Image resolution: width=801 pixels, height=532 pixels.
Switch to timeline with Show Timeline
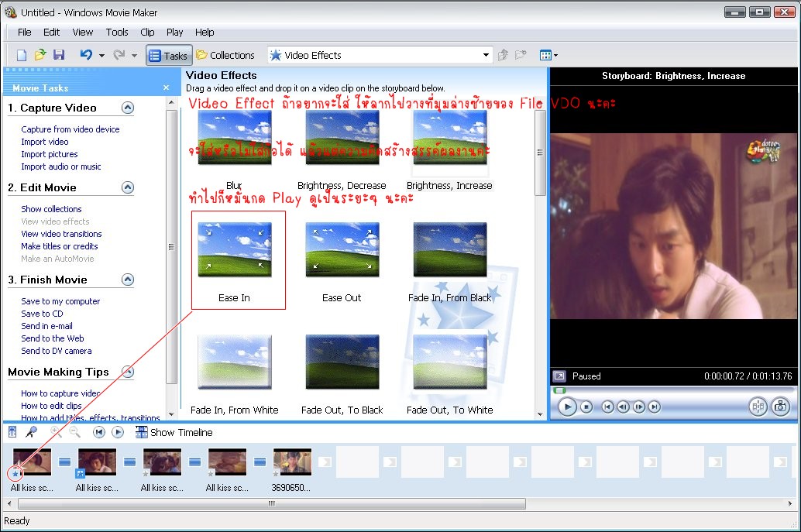click(174, 432)
